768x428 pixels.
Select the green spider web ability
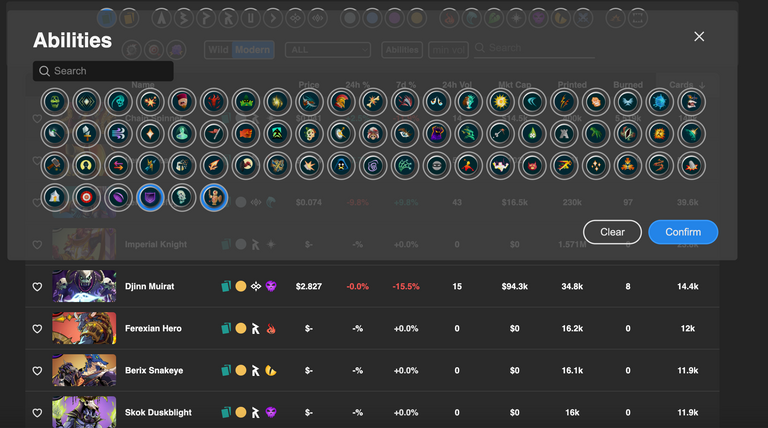tap(405, 166)
